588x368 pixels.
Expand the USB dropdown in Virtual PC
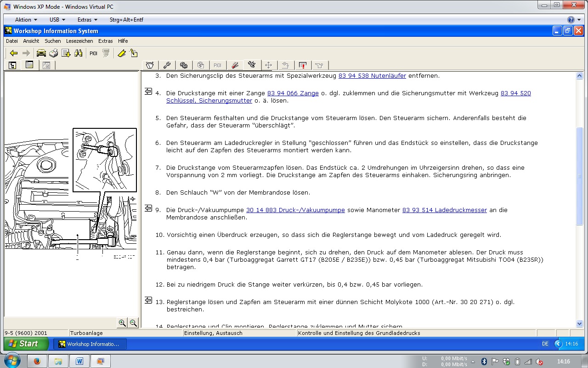[x=57, y=20]
